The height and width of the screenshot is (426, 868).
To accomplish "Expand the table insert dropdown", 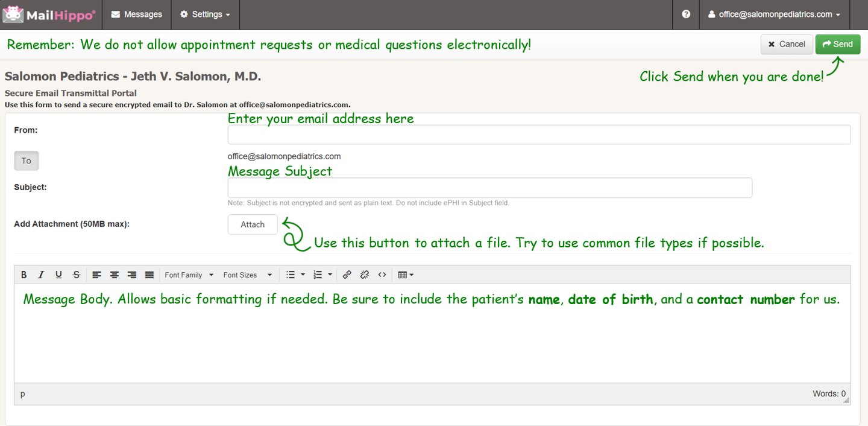I will [406, 275].
